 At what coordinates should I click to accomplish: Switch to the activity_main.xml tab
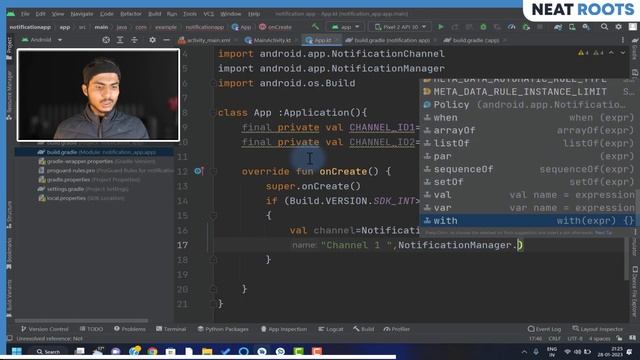pos(205,40)
